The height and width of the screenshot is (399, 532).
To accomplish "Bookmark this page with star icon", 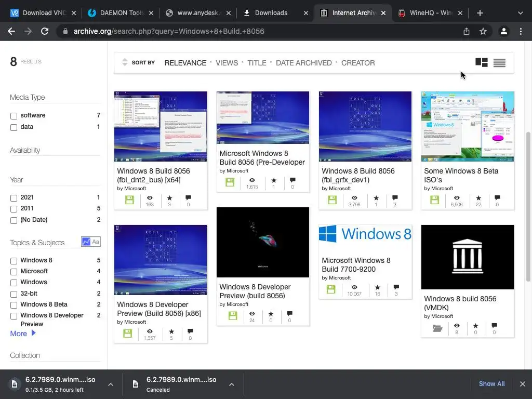I will pyautogui.click(x=483, y=31).
